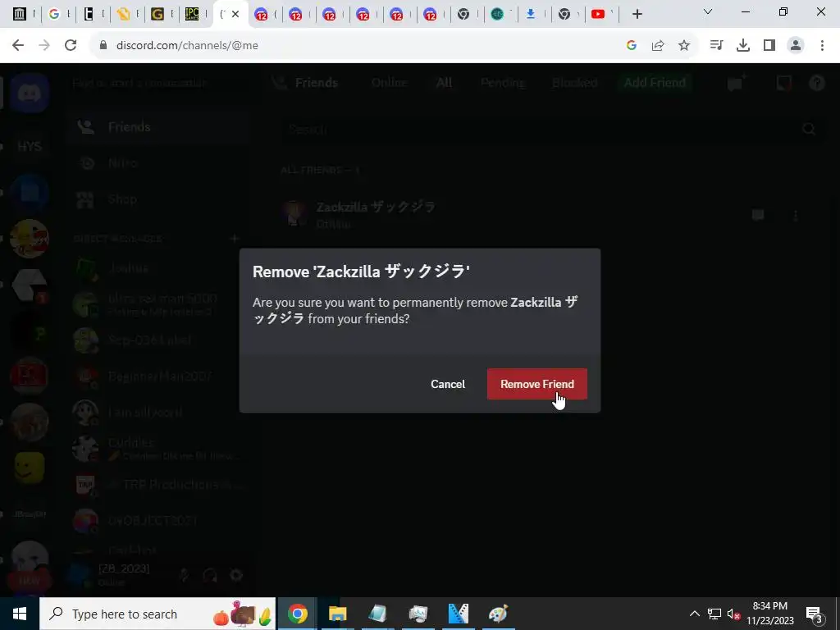Click the muted volume tray icon
The image size is (840, 630).
click(733, 614)
